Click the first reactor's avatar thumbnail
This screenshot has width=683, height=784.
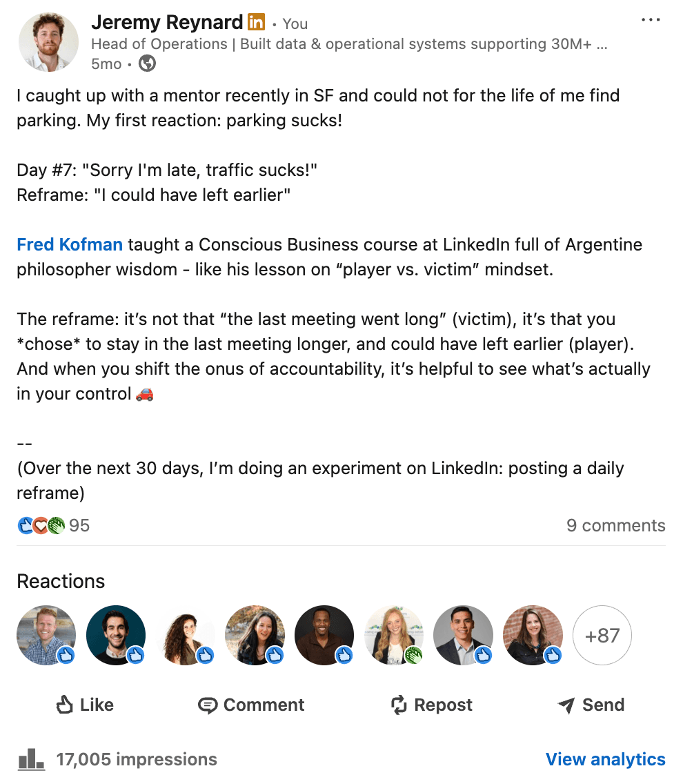pos(46,635)
